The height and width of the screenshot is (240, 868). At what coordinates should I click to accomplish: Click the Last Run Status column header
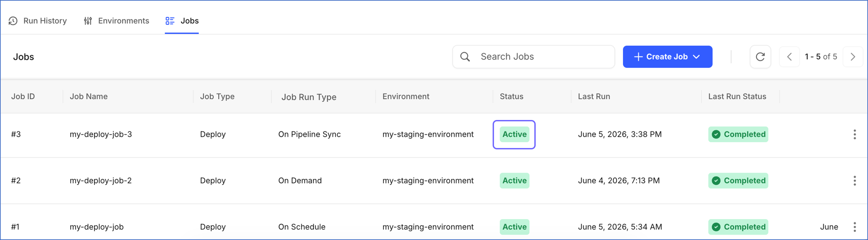click(737, 96)
